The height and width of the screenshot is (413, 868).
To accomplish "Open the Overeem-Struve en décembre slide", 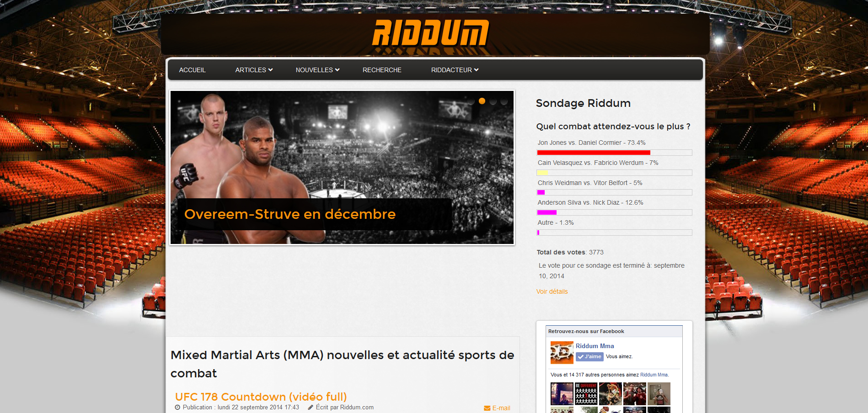I will pos(290,214).
